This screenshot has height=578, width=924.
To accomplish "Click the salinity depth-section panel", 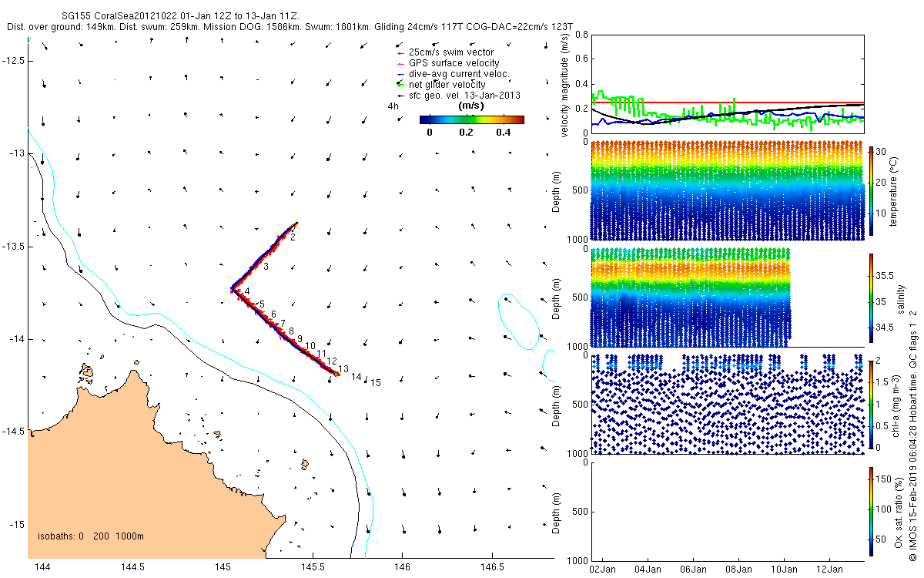I will click(x=728, y=297).
